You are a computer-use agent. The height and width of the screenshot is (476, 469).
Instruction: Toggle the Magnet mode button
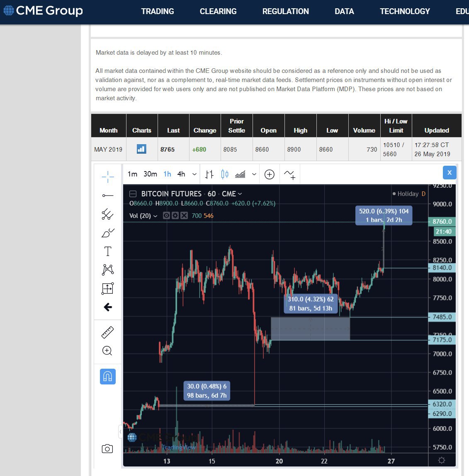[x=107, y=377]
